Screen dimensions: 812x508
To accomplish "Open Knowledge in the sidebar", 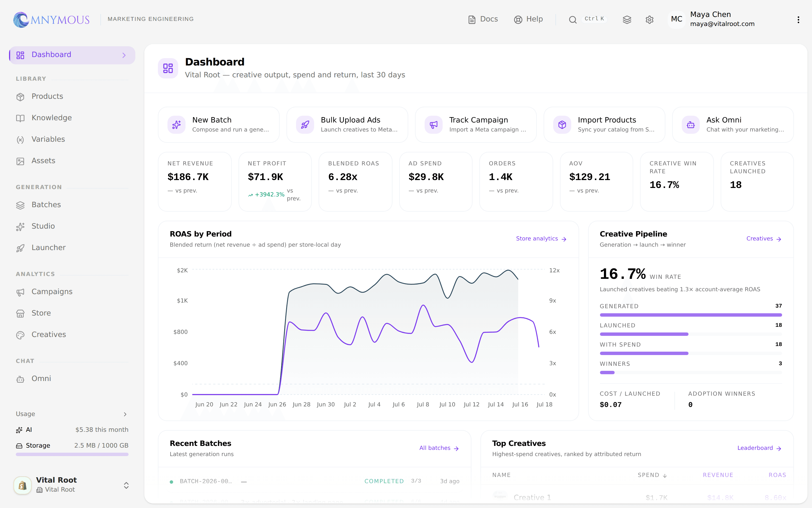I will click(x=72, y=118).
